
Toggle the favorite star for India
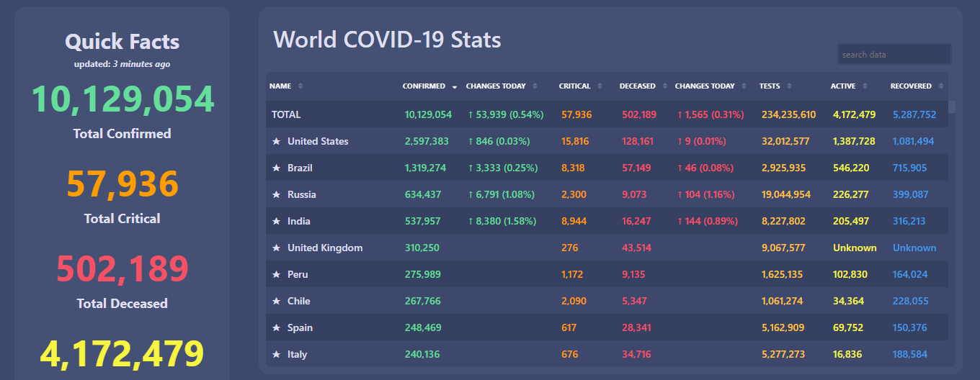(x=276, y=222)
